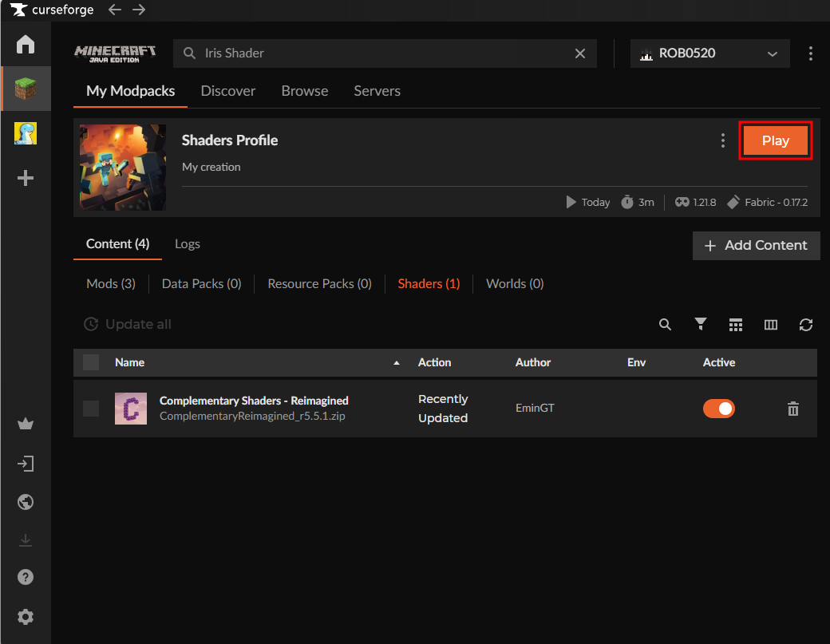Screen dimensions: 830x644
Task: Show the Shaders (1) category
Action: point(429,284)
